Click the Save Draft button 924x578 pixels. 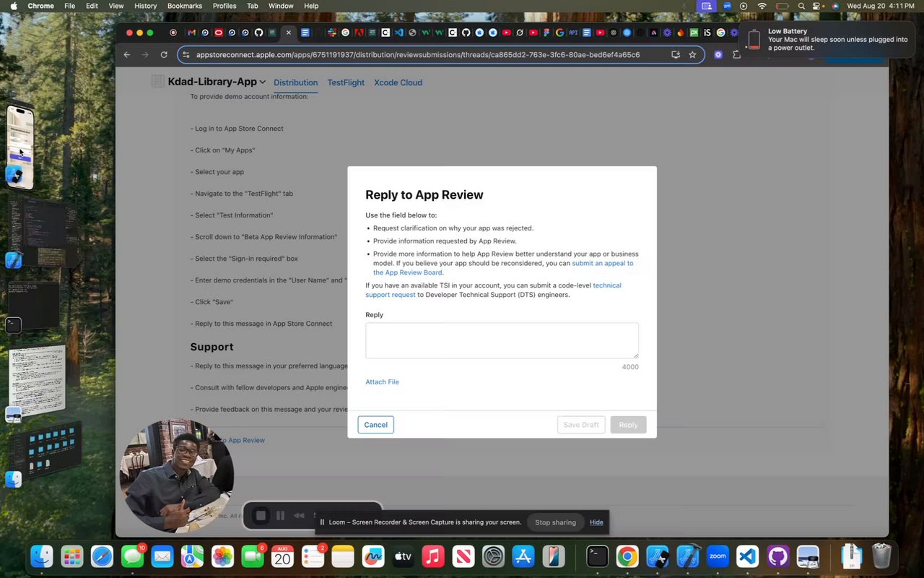(581, 425)
